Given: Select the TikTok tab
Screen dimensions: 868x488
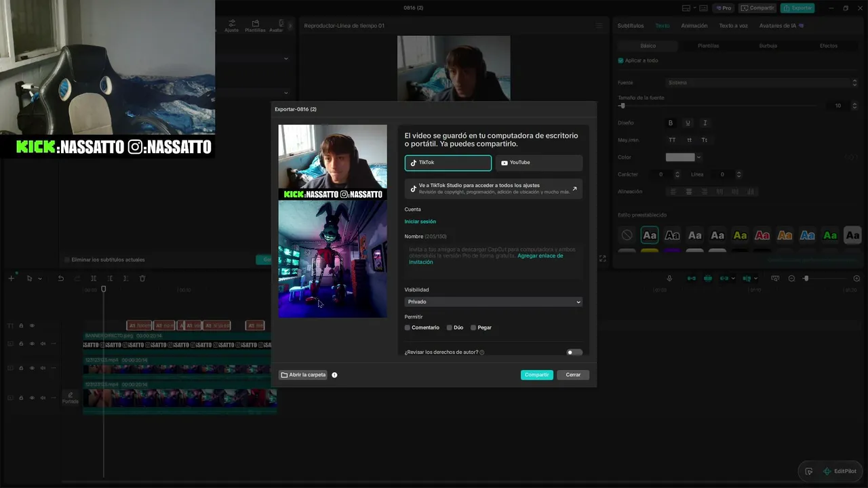Looking at the screenshot, I should point(448,163).
